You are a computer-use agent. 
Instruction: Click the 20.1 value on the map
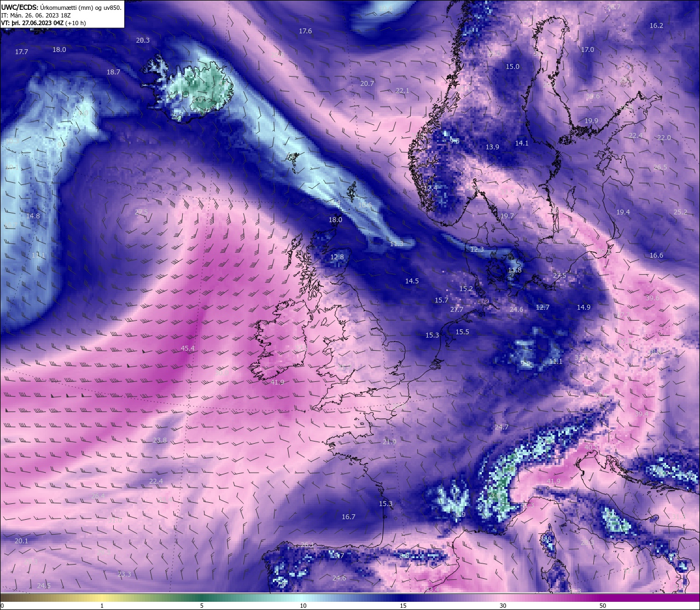coord(21,541)
